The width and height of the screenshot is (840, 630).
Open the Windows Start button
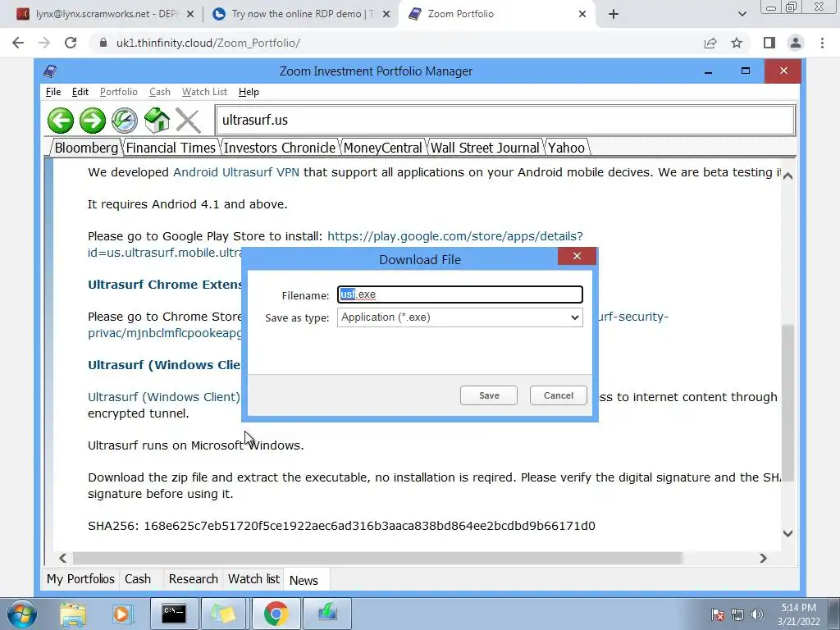point(21,614)
